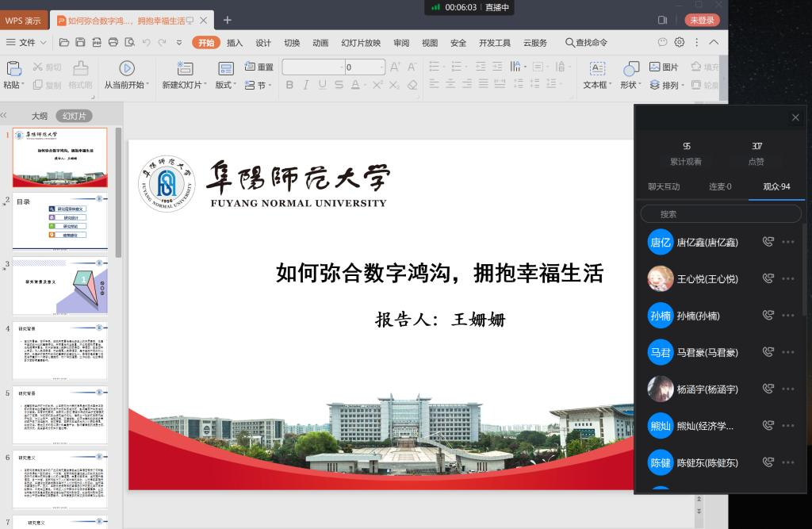This screenshot has height=529, width=812.
Task: Collapse the ribbon with the up chevron
Action: (x=714, y=43)
